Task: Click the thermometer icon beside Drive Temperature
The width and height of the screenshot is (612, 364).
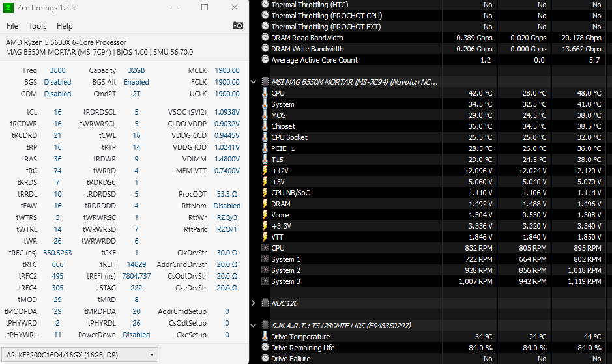Action: pos(265,336)
